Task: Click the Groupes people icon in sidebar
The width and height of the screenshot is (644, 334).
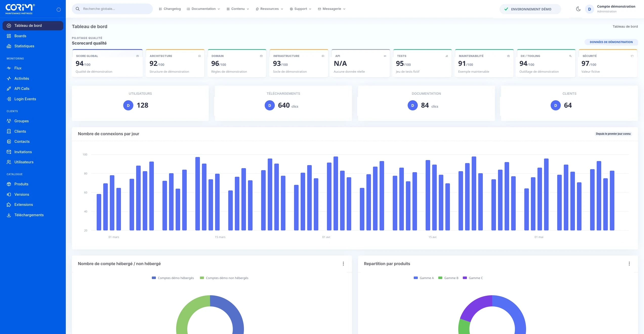Action: [x=9, y=121]
